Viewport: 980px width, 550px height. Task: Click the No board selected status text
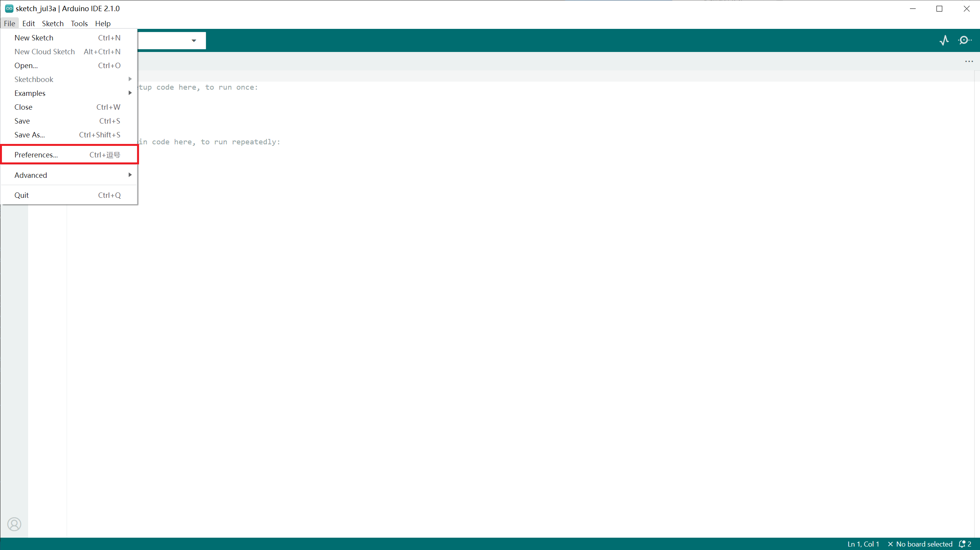click(x=924, y=544)
